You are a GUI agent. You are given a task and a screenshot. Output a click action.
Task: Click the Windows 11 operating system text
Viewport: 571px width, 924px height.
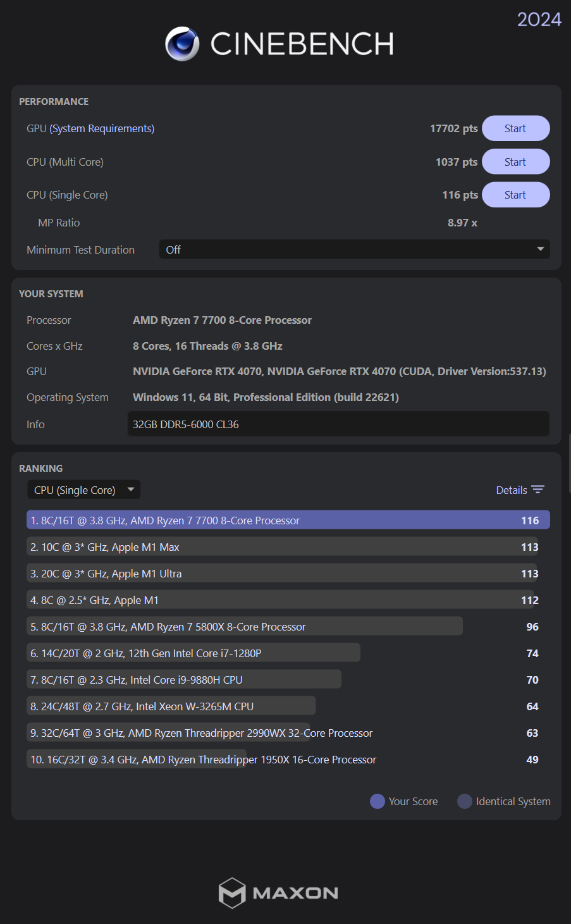266,397
